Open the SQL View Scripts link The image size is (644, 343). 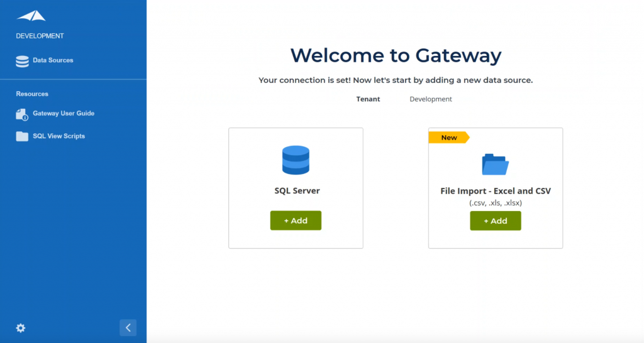(x=58, y=136)
